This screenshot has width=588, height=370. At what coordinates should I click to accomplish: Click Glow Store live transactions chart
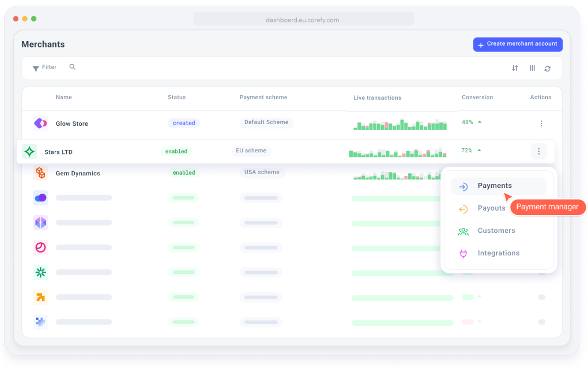[x=400, y=124]
